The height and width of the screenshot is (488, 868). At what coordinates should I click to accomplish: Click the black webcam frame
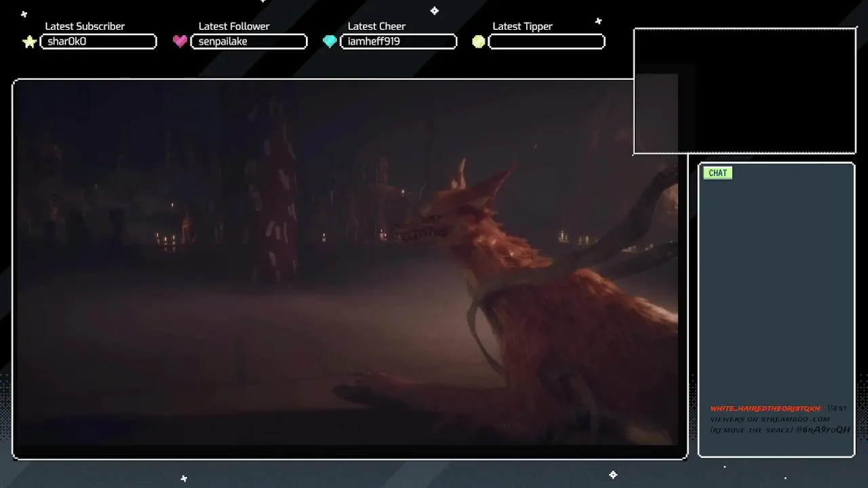[745, 91]
